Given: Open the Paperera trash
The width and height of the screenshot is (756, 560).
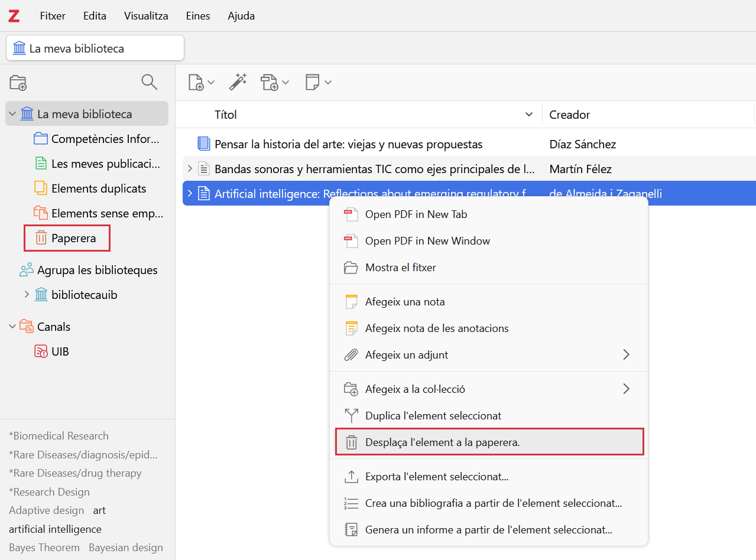Looking at the screenshot, I should pyautogui.click(x=67, y=238).
